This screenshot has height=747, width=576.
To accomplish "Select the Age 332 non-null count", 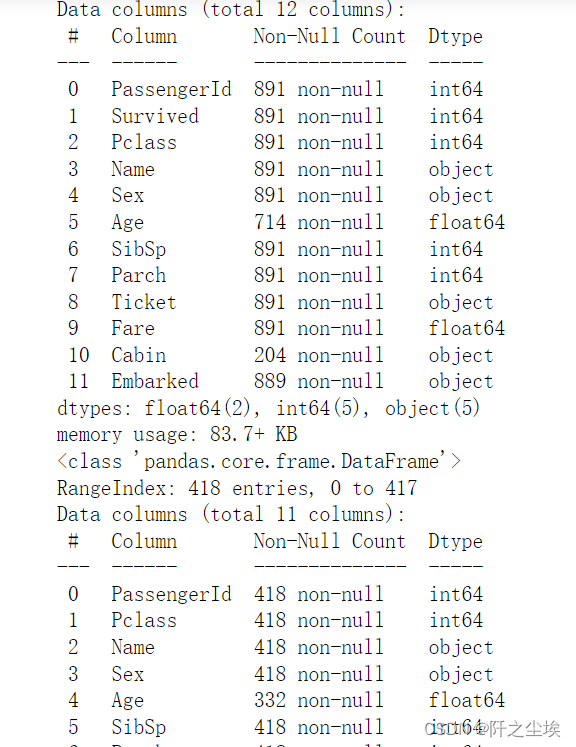I will (319, 700).
